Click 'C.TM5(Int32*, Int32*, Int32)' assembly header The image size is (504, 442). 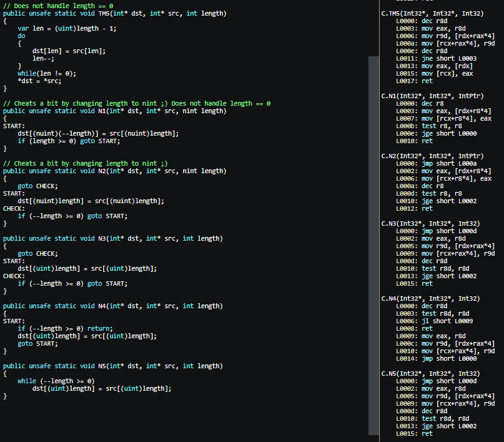click(x=432, y=14)
